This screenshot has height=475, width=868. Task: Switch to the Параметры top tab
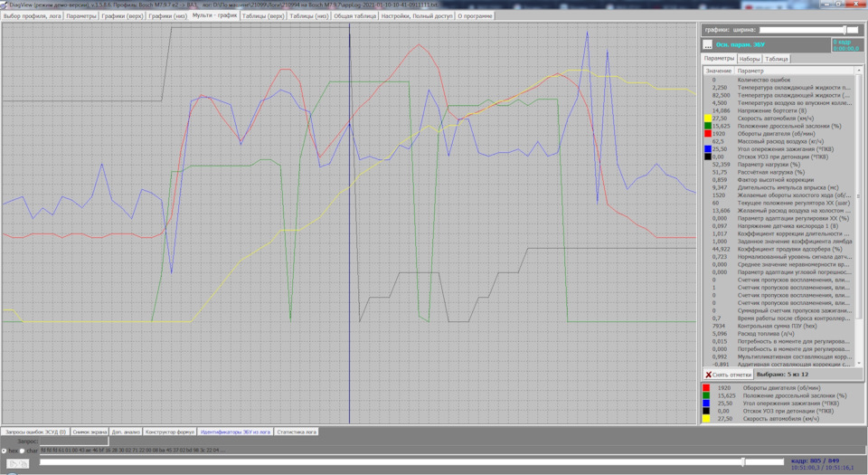coord(81,16)
